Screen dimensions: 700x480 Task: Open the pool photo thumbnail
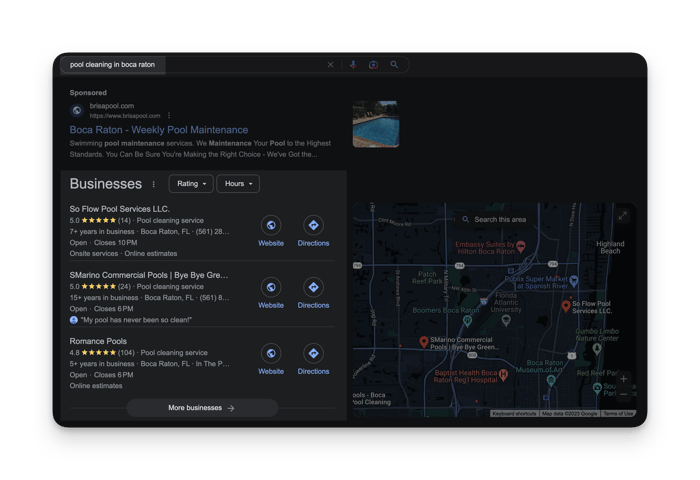click(x=376, y=124)
